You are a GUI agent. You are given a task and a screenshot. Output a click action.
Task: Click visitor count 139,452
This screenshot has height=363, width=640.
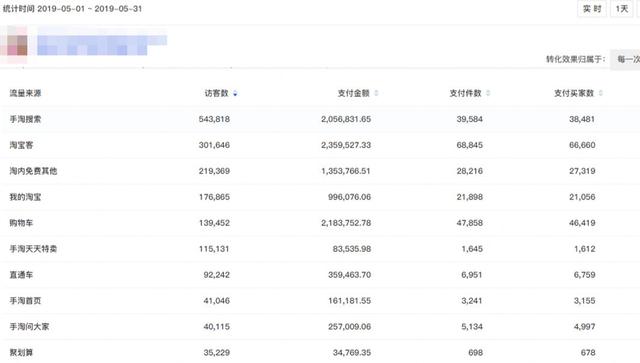(214, 223)
